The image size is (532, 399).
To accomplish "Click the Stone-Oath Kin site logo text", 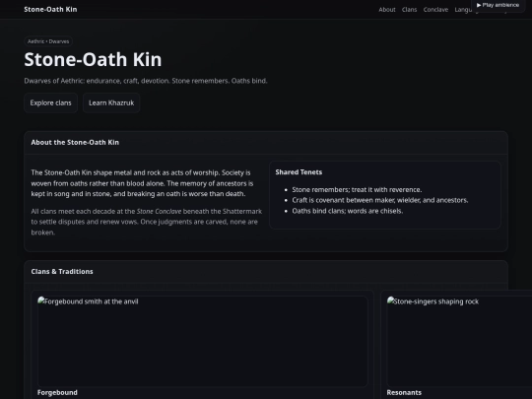I will tap(50, 10).
